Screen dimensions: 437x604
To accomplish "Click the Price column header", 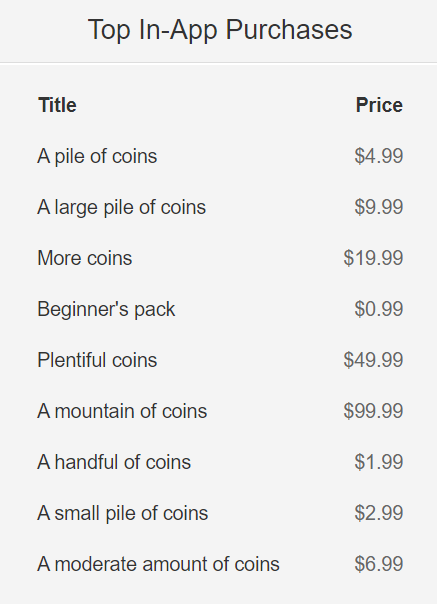I will click(x=379, y=105).
